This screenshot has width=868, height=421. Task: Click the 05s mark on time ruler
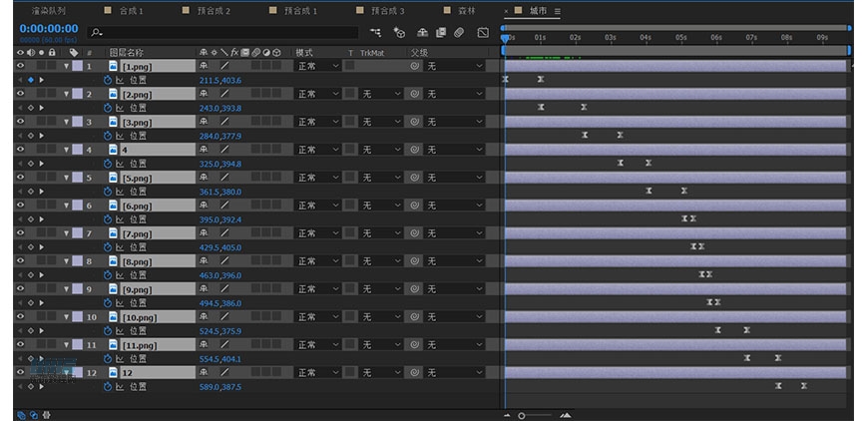(x=680, y=37)
